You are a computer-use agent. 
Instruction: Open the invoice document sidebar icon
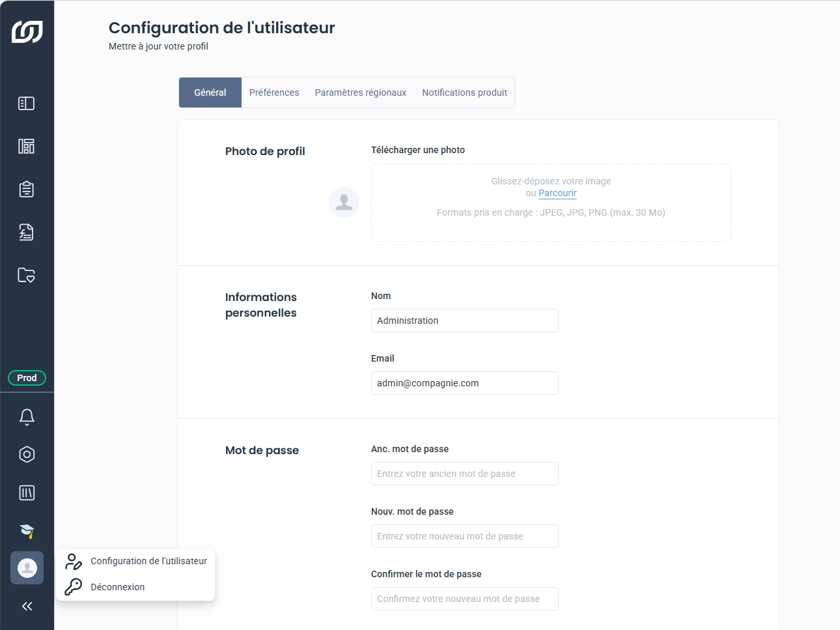point(27,233)
